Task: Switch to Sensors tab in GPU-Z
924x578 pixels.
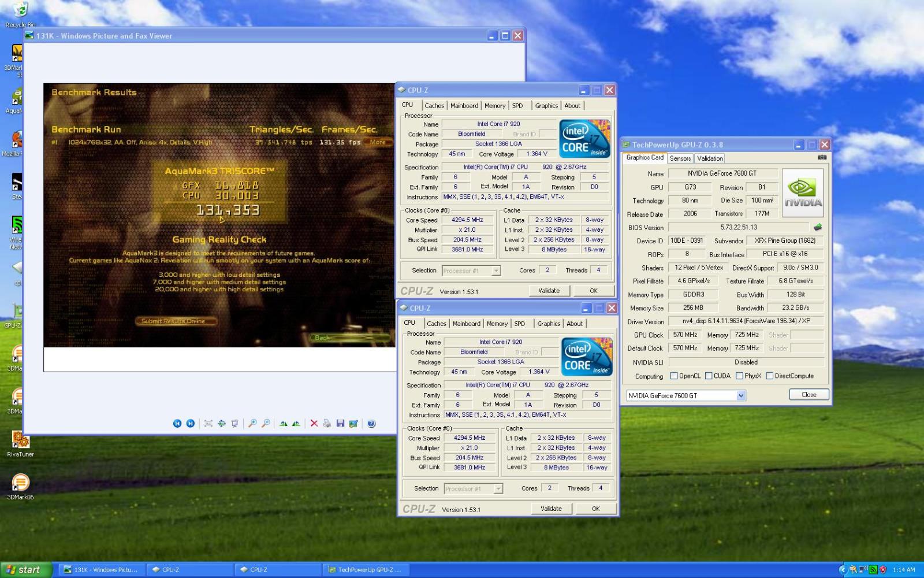Action: (x=680, y=158)
